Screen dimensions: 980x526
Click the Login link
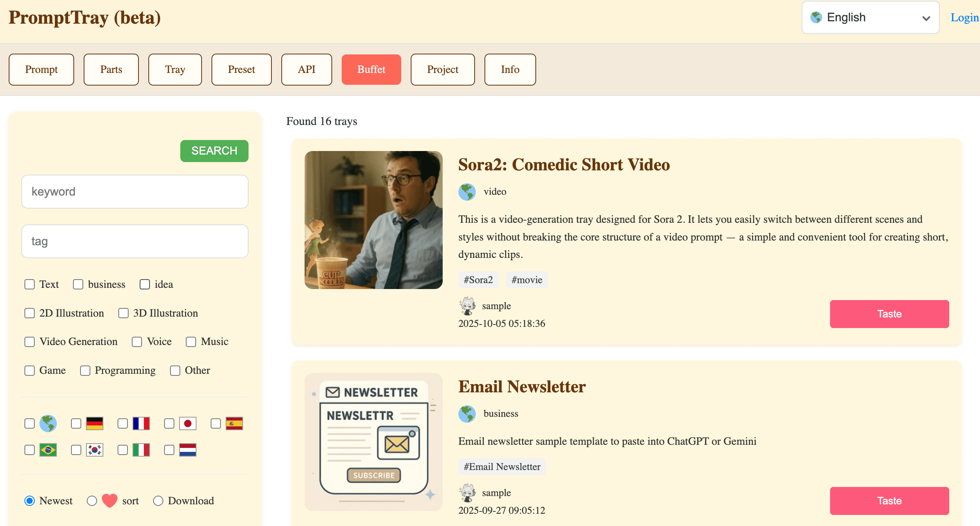[x=964, y=18]
